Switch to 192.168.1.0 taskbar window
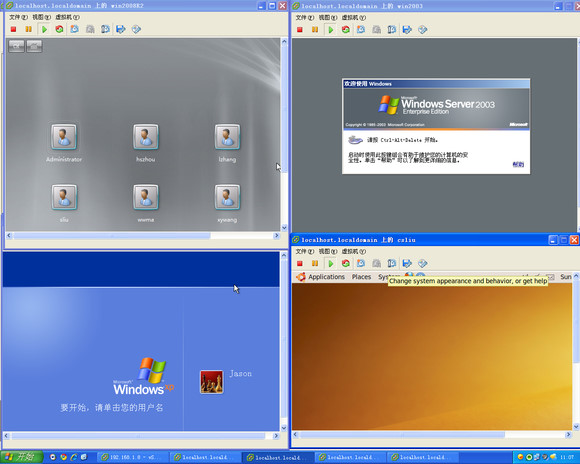 click(132, 457)
